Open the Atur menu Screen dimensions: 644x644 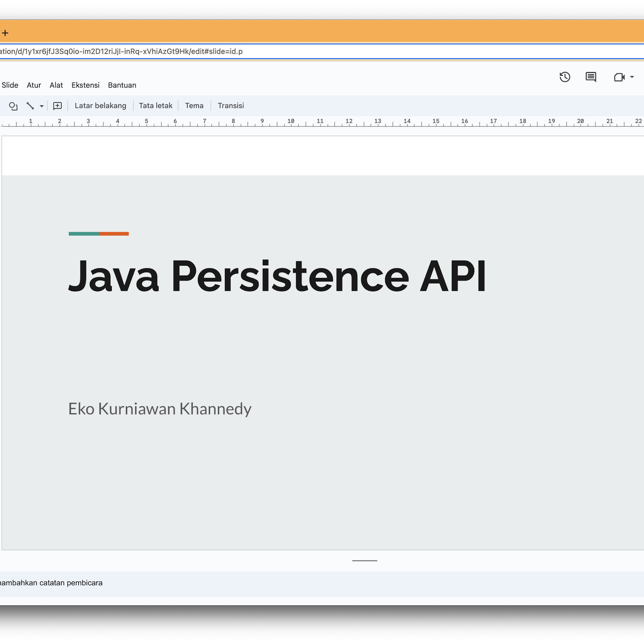coord(34,85)
